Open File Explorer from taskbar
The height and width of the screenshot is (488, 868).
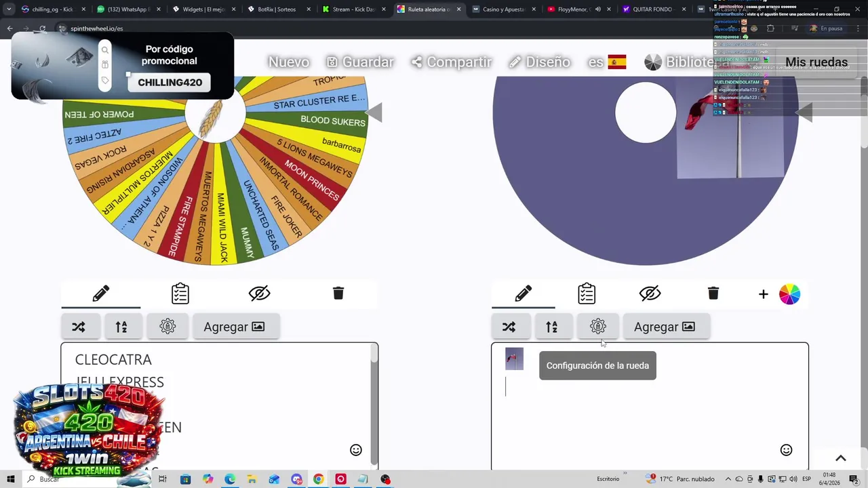pos(252,479)
